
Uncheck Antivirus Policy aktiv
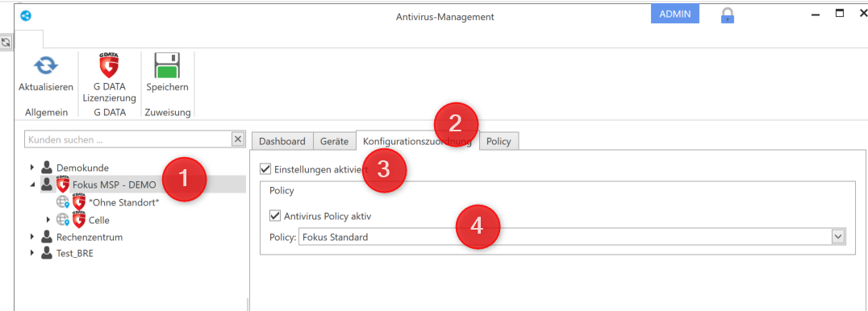[x=275, y=215]
